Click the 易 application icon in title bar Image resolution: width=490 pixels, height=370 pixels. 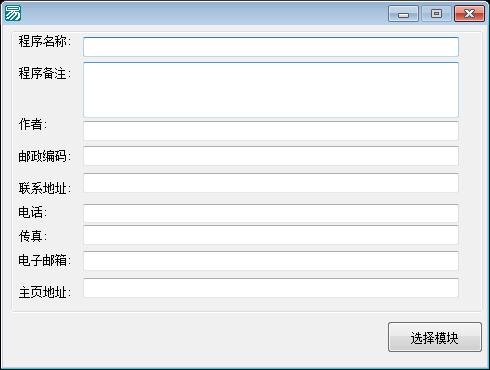(x=13, y=13)
